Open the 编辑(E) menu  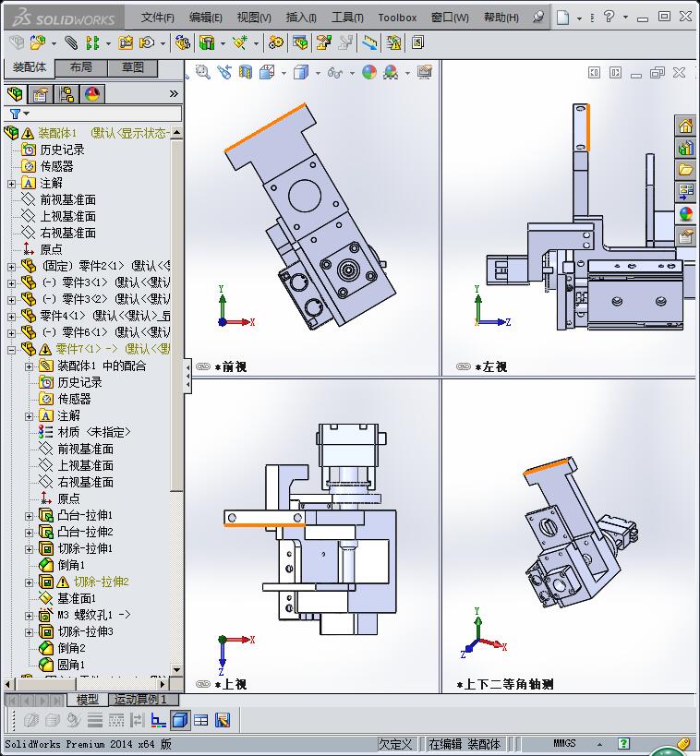(206, 18)
